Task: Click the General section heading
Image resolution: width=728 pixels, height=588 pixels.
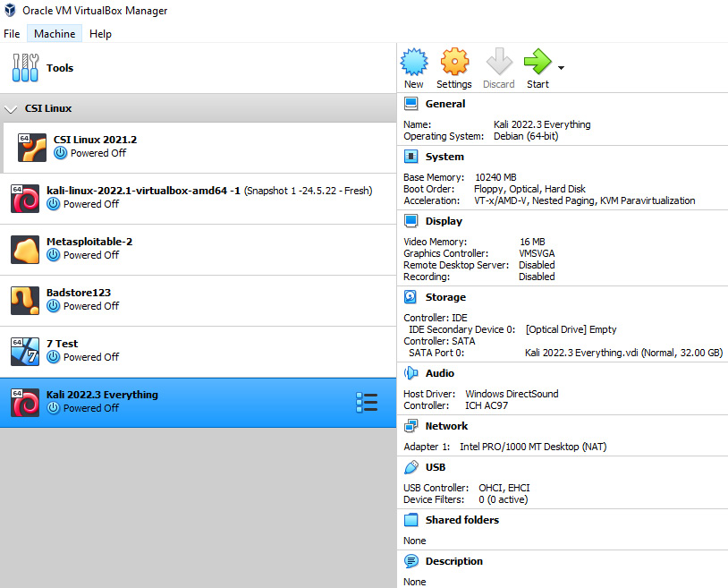Action: [x=445, y=104]
